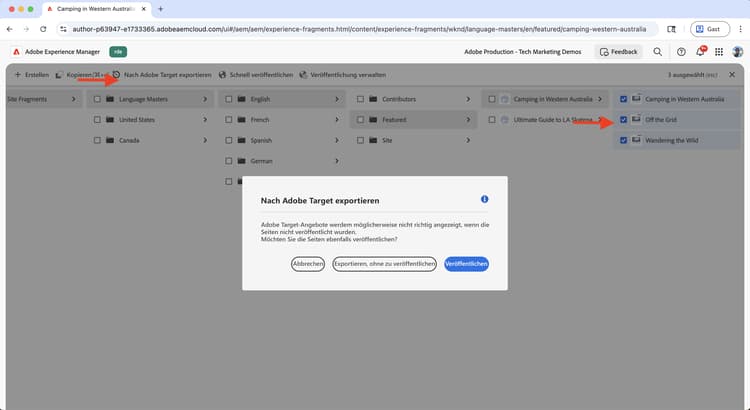Click the Language Masters folder icon
The image size is (750, 410).
[x=110, y=99]
